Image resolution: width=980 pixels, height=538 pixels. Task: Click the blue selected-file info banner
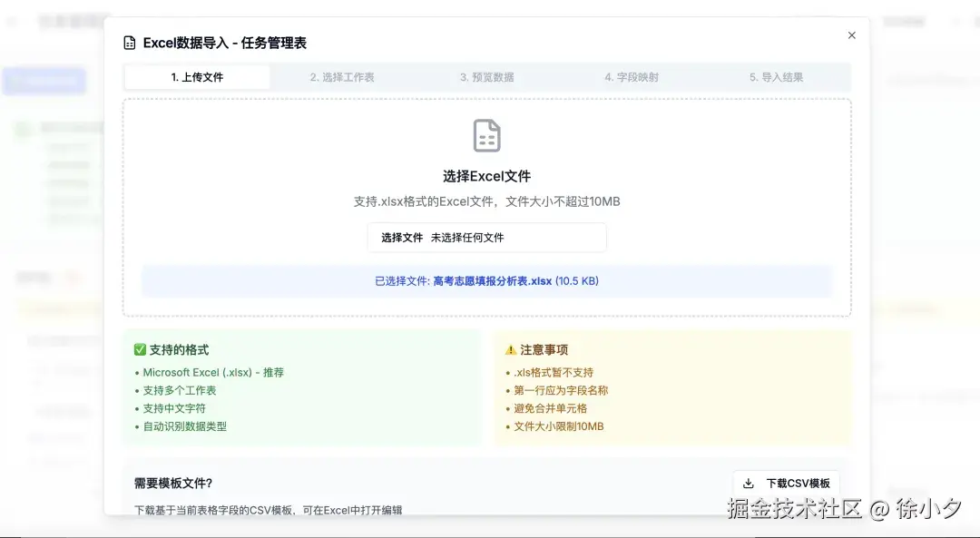[486, 281]
